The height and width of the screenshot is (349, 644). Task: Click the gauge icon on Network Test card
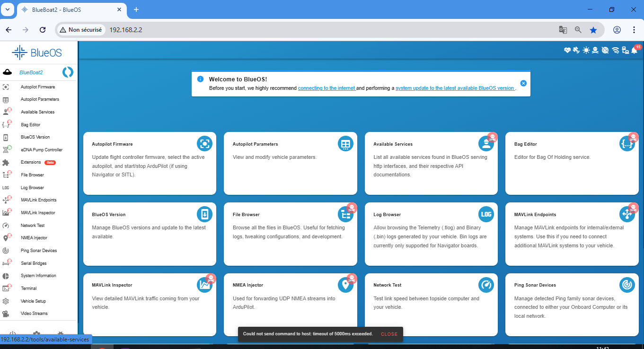coord(486,285)
